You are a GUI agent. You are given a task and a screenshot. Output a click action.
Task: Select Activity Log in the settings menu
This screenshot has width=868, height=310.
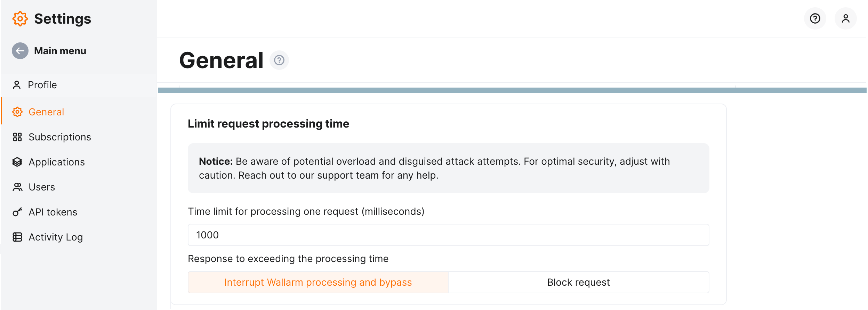point(55,237)
